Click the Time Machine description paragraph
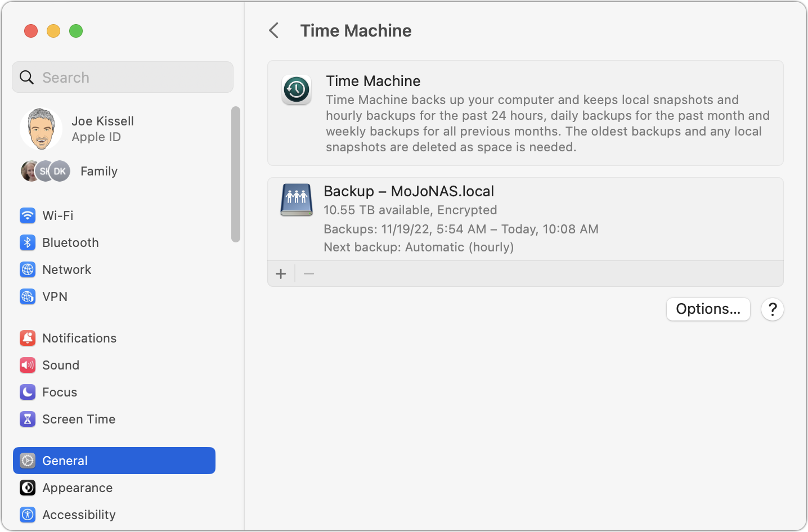The height and width of the screenshot is (532, 808). 548,124
